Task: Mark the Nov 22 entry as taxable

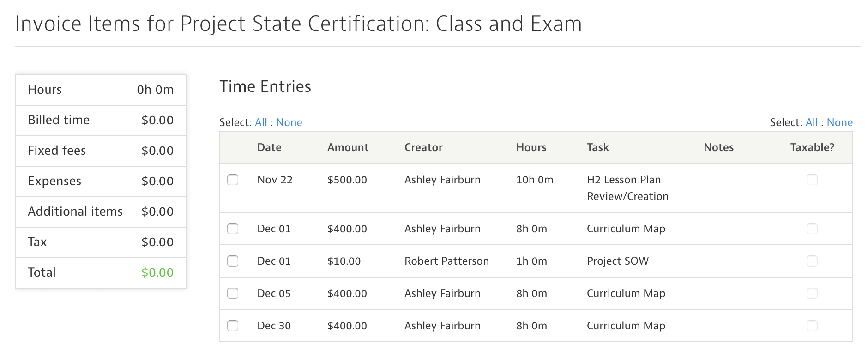Action: pyautogui.click(x=812, y=180)
